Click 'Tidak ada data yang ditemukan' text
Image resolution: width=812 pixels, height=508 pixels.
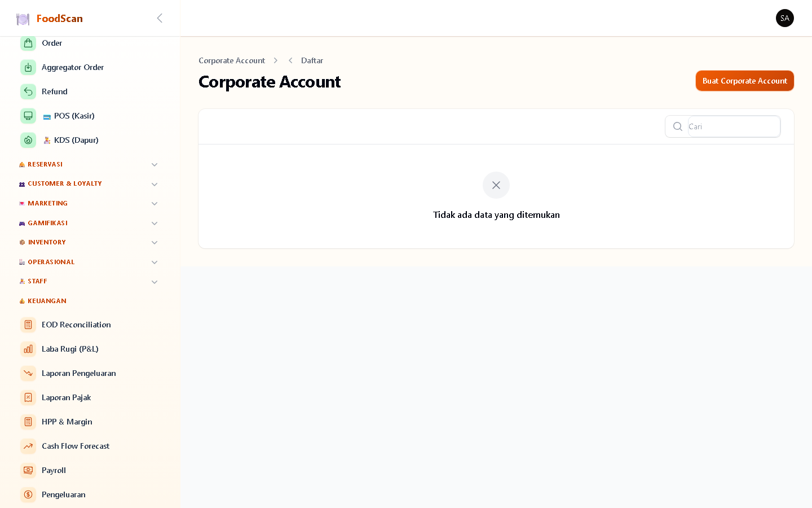tap(496, 214)
